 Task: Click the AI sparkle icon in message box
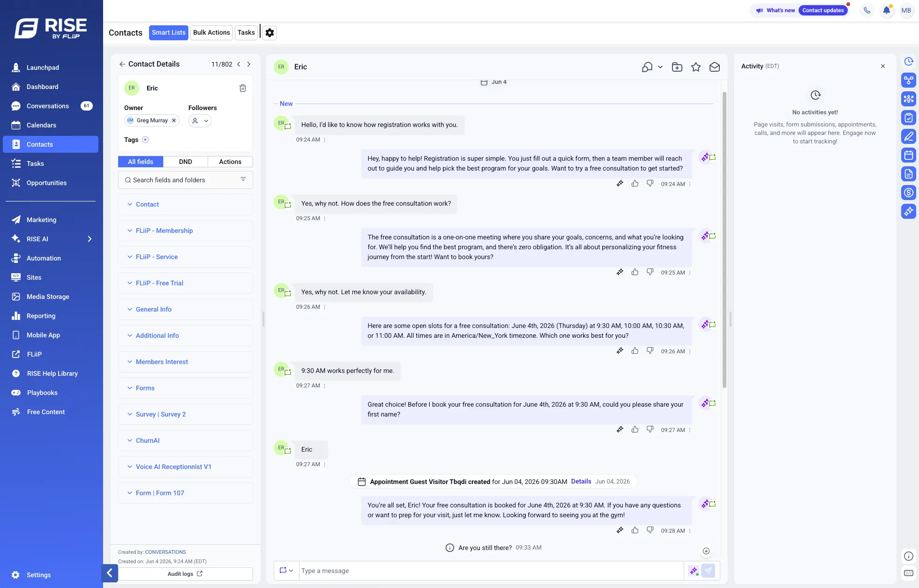pyautogui.click(x=694, y=571)
